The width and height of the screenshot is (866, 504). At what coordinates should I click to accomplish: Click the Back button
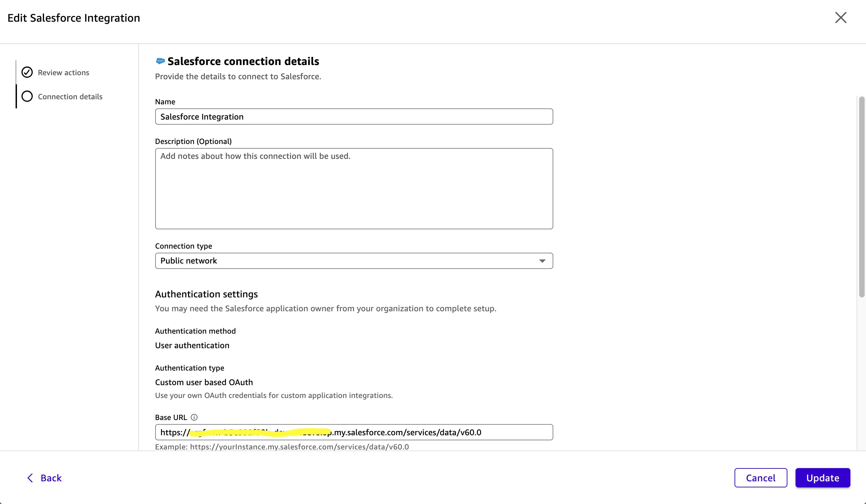click(51, 478)
